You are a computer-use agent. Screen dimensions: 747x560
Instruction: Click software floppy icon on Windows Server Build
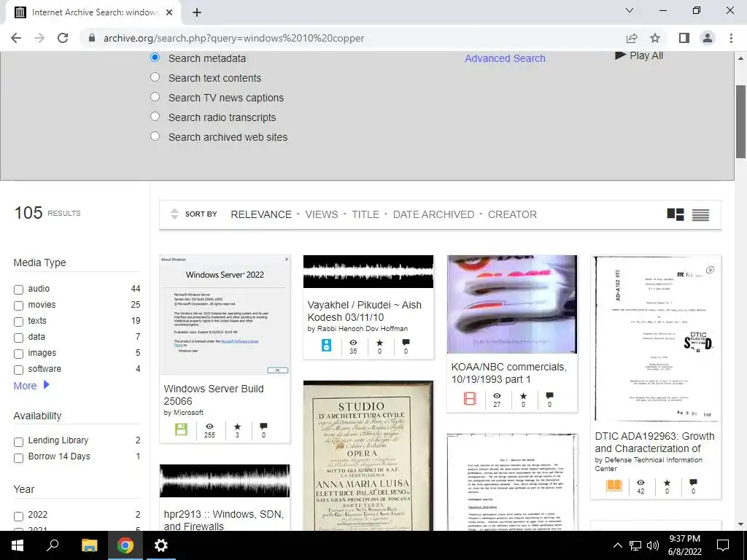(x=181, y=429)
